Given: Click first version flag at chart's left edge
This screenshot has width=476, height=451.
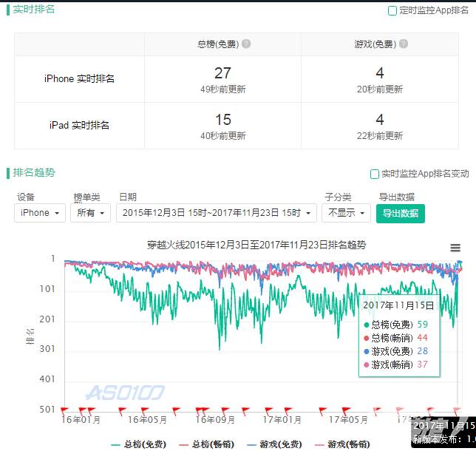Looking at the screenshot, I should (x=64, y=411).
